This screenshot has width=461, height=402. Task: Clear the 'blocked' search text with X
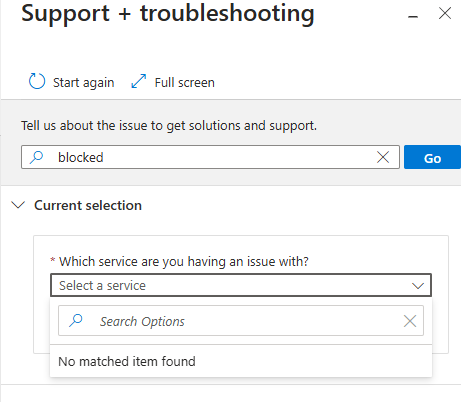(x=383, y=157)
